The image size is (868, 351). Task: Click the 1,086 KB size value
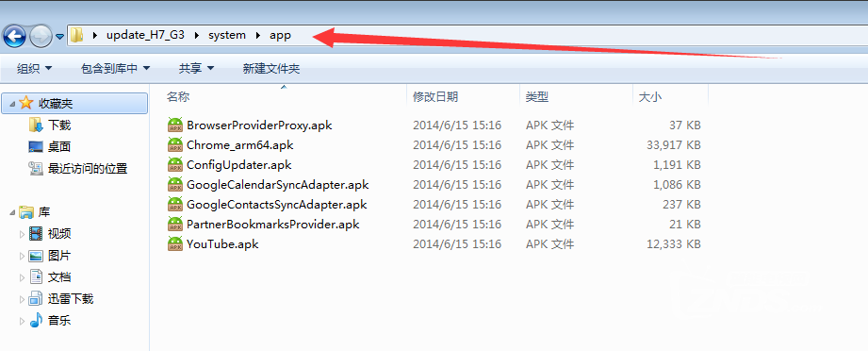tap(677, 185)
